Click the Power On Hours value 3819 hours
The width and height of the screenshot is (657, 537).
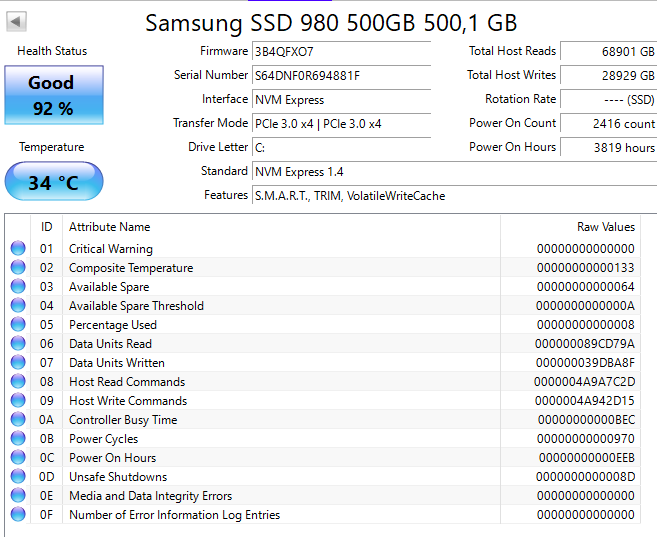(608, 148)
